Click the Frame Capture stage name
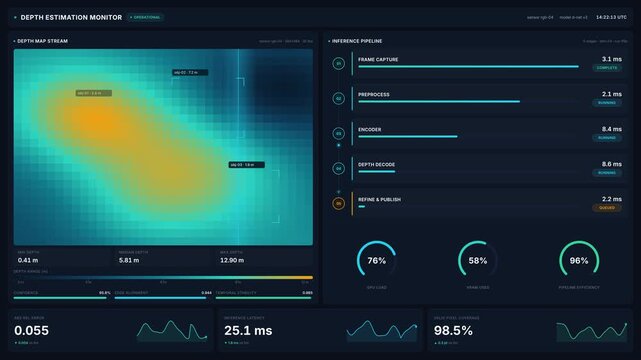The width and height of the screenshot is (641, 360). click(x=378, y=60)
